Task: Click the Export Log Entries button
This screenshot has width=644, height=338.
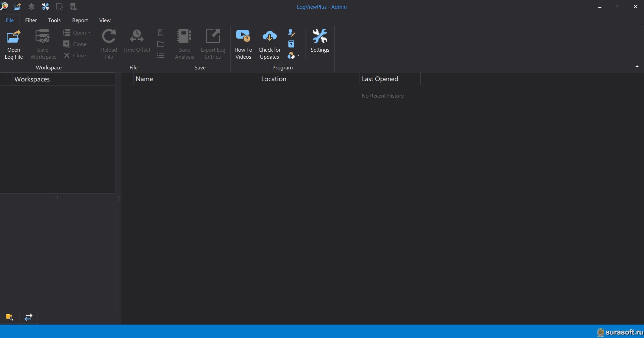Action: coord(213,44)
